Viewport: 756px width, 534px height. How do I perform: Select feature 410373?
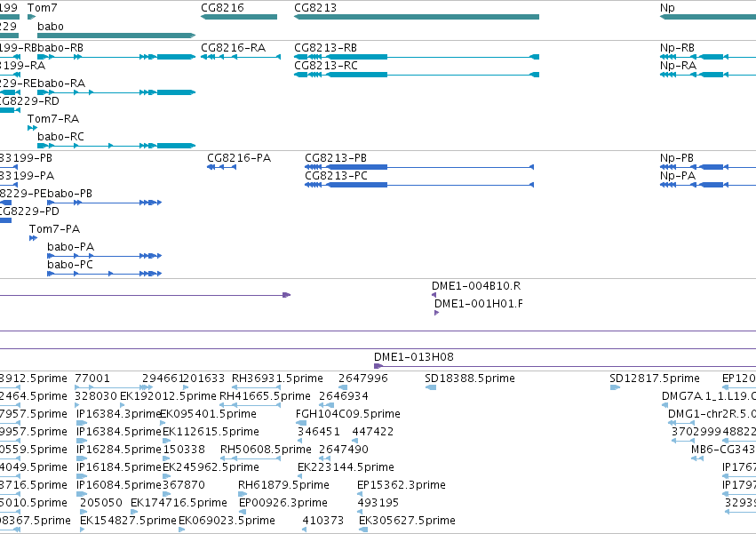[304, 530]
